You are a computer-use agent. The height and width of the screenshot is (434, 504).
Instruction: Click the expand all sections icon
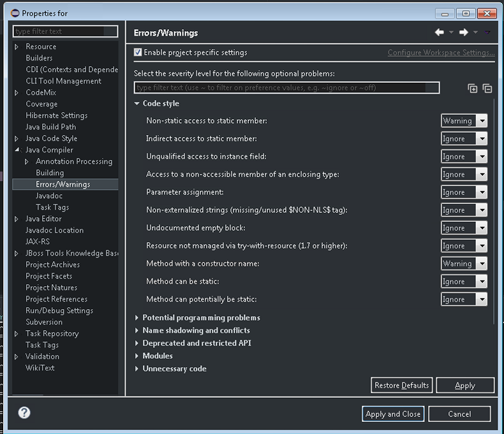point(473,89)
